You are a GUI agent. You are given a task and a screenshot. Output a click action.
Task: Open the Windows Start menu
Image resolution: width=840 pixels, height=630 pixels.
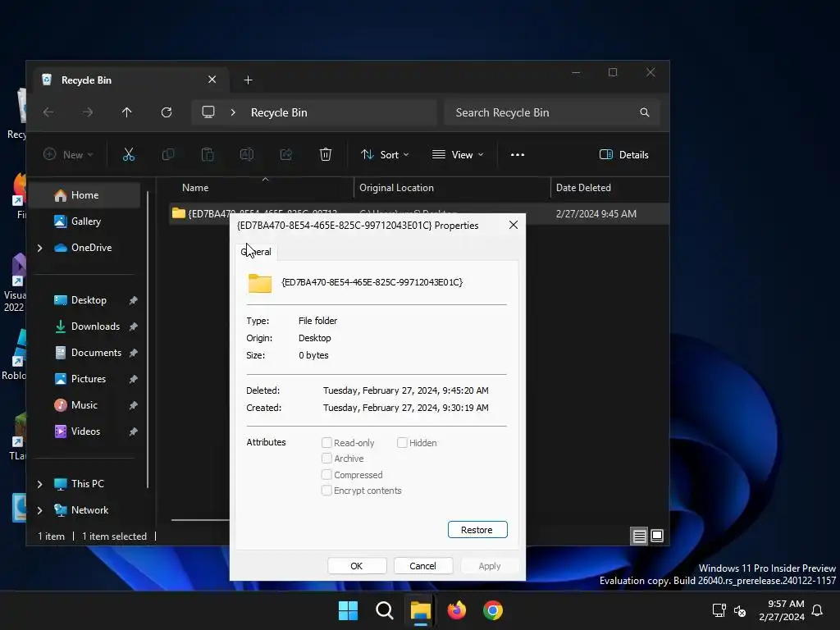tap(348, 610)
